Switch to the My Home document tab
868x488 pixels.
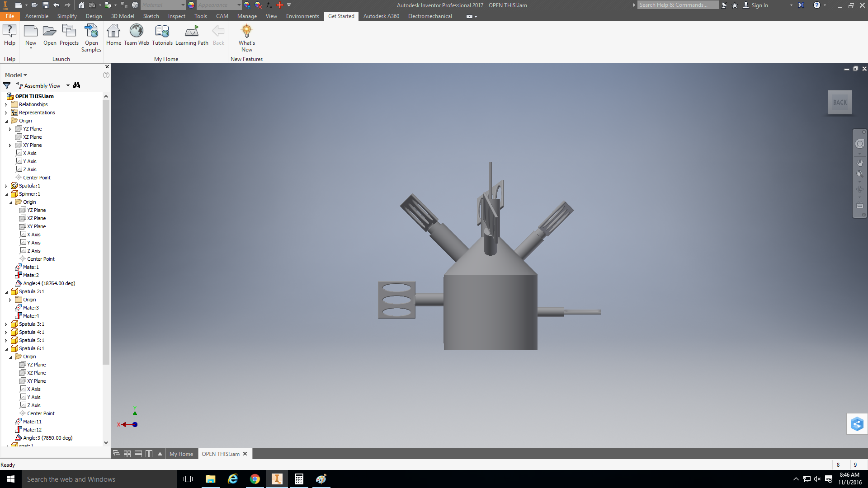181,454
